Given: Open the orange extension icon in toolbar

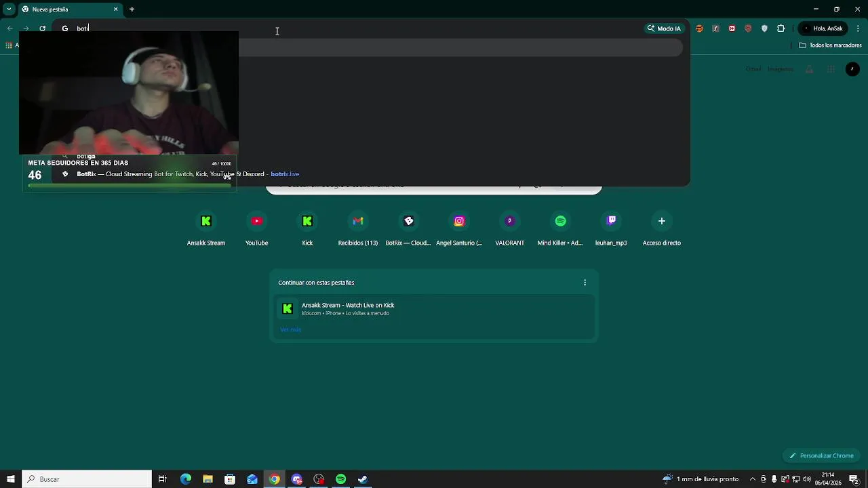Looking at the screenshot, I should [x=699, y=28].
